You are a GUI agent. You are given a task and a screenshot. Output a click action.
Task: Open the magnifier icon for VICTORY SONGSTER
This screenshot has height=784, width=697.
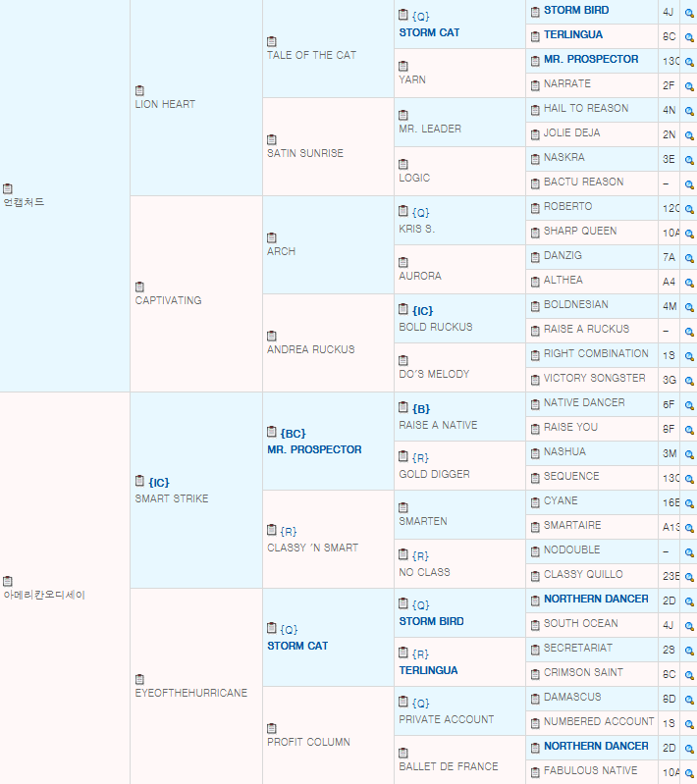pos(689,379)
